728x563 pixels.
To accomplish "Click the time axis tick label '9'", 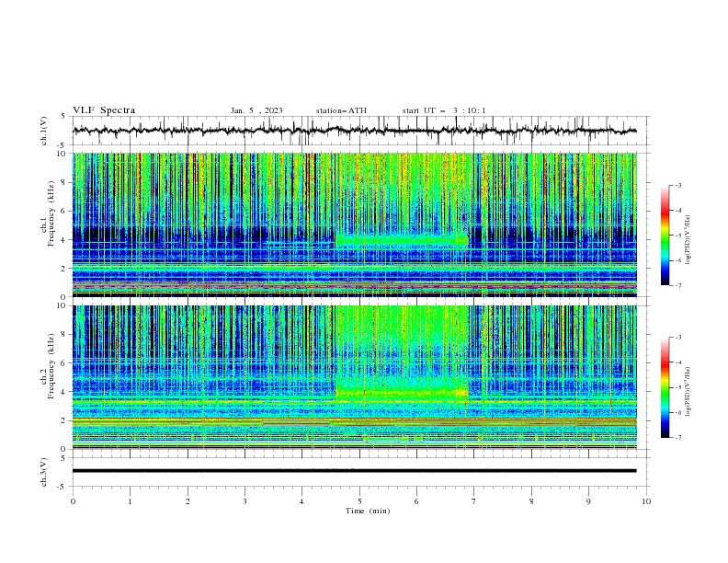I will tap(588, 501).
